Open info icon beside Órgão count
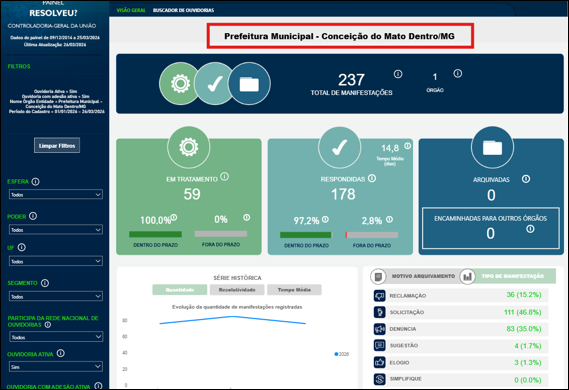The image size is (569, 390). coord(458,74)
